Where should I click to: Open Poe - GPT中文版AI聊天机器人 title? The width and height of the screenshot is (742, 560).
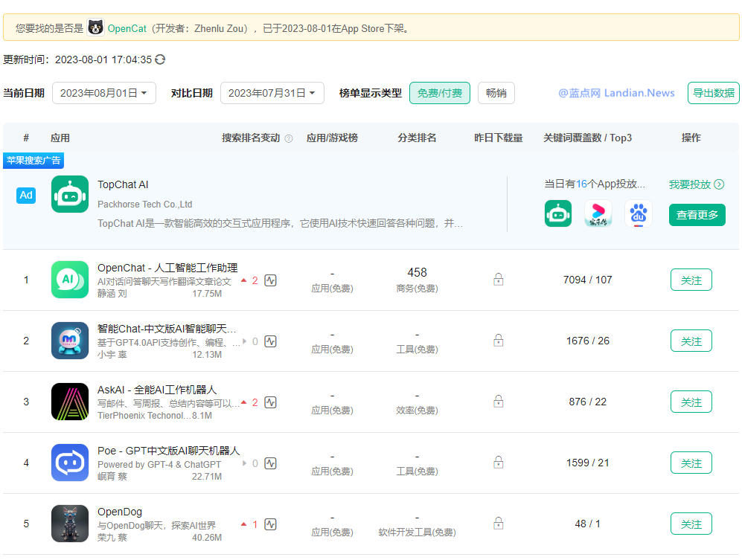tap(168, 451)
